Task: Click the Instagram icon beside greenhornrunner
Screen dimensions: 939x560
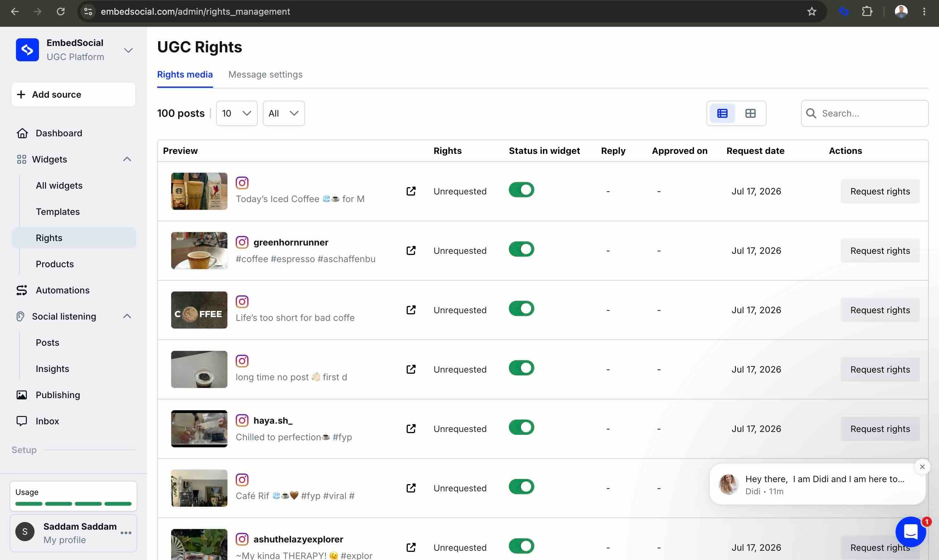Action: click(x=242, y=242)
